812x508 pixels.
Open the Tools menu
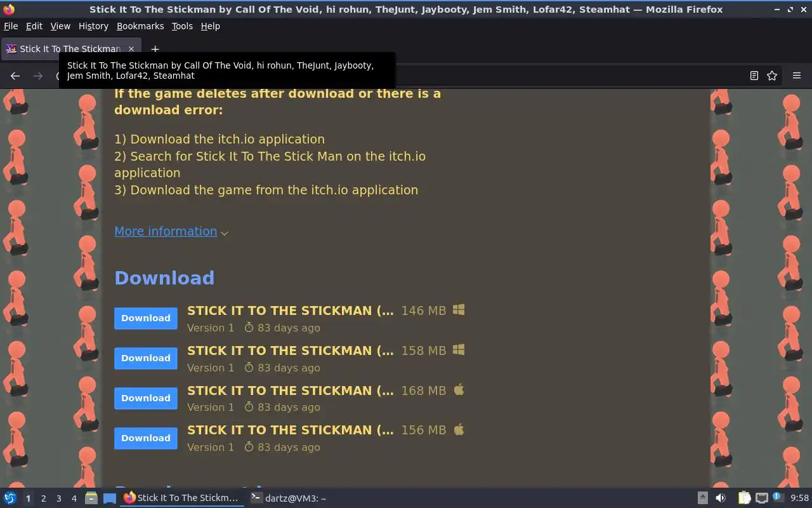tap(182, 26)
